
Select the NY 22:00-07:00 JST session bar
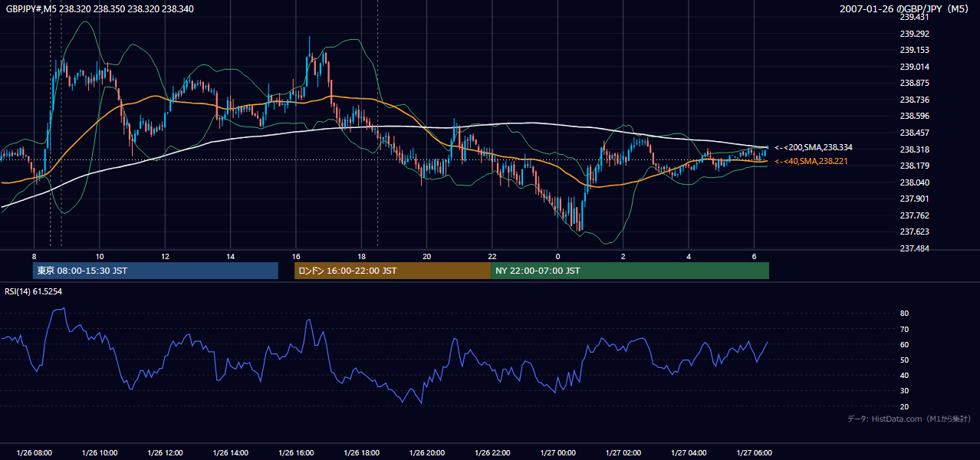(630, 271)
